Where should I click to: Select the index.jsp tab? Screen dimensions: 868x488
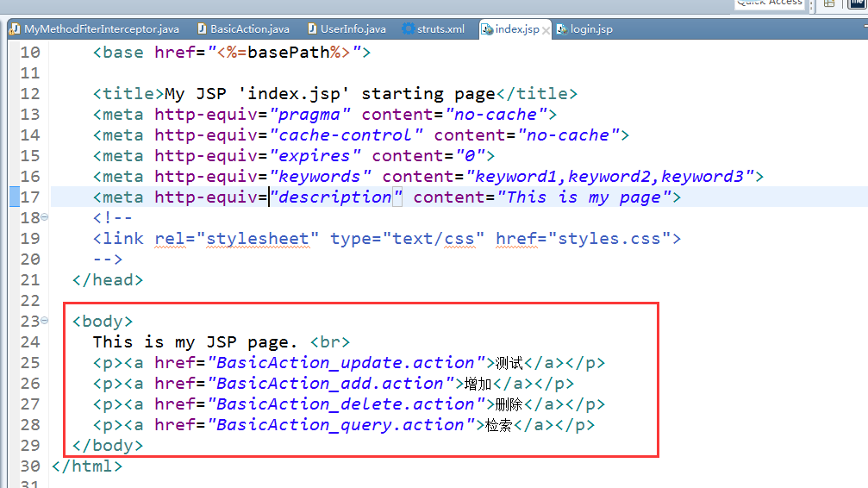point(517,29)
